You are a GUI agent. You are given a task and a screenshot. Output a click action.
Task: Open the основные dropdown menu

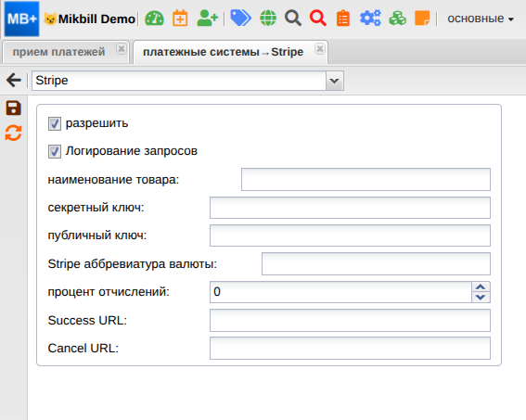click(x=481, y=19)
